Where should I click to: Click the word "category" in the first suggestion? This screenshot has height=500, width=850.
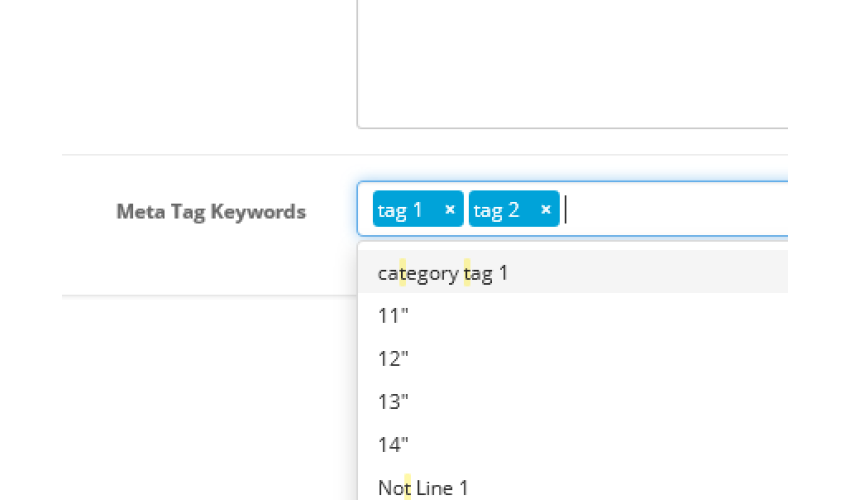pos(418,274)
